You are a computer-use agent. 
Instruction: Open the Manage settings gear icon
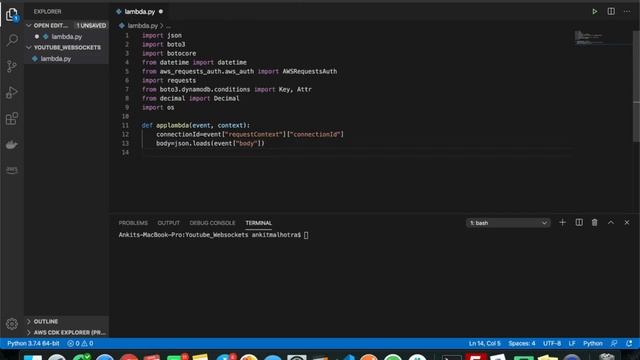coord(12,324)
